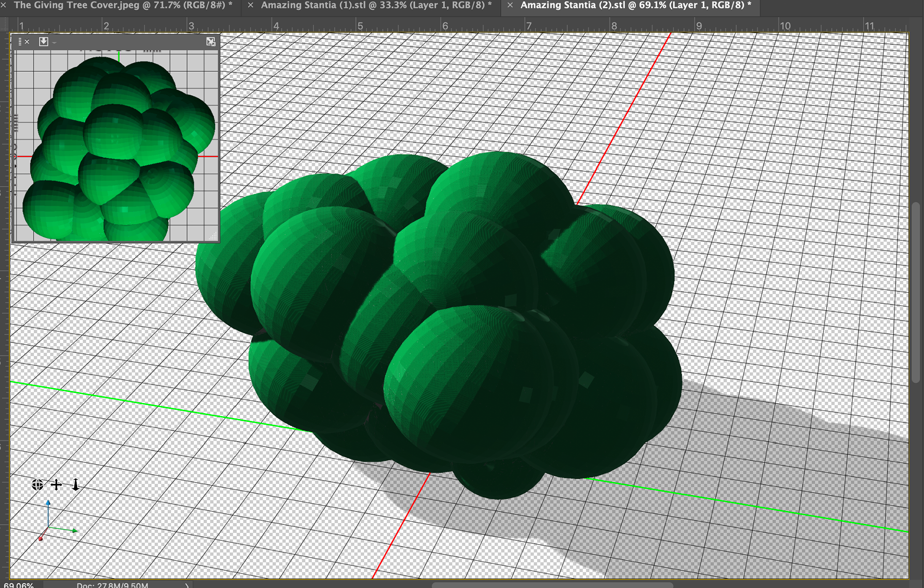Viewport: 924px width, 588px height.
Task: Swap main and secondary view
Action: pos(211,42)
